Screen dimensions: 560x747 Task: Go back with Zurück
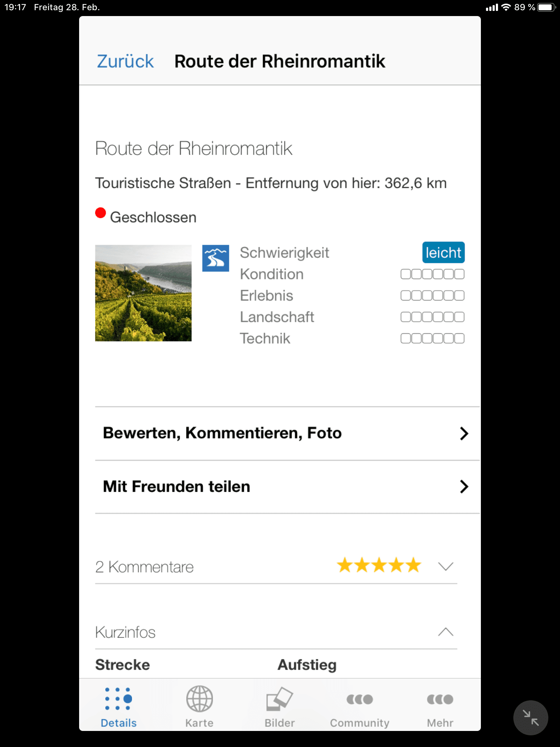pyautogui.click(x=125, y=61)
